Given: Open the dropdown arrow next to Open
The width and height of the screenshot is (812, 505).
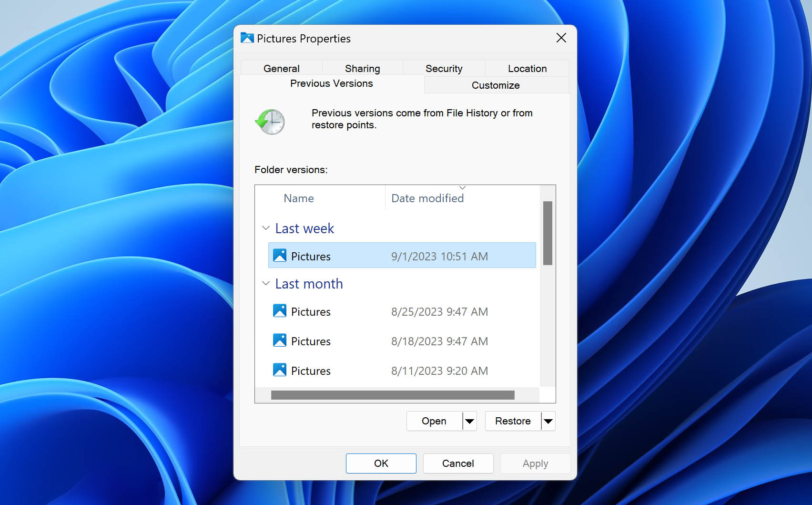Looking at the screenshot, I should pos(469,421).
